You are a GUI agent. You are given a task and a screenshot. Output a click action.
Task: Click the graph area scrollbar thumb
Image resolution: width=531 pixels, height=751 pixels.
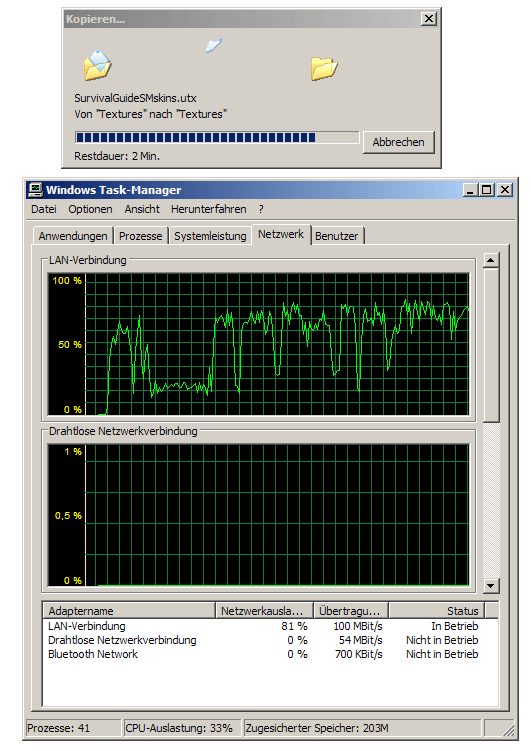coord(491,345)
